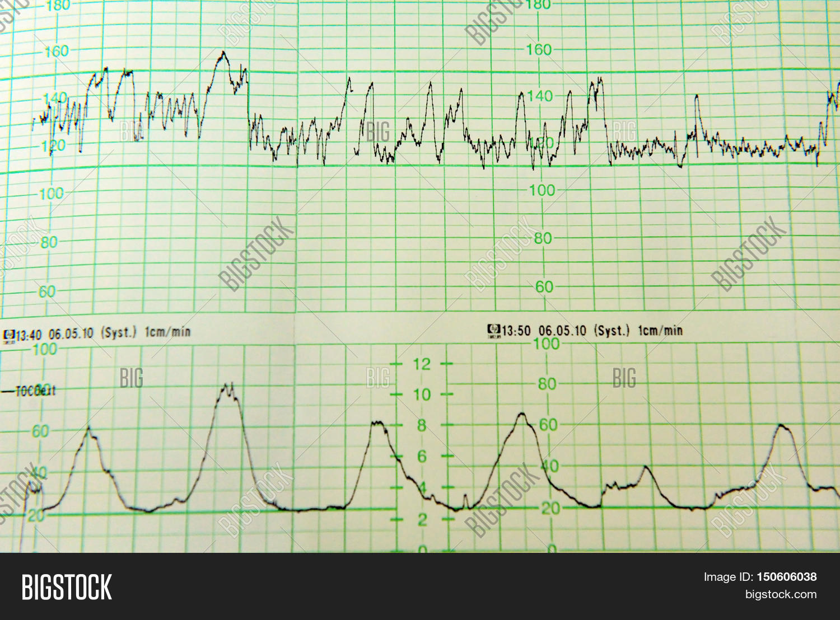
Task: Click 60 on the left TOCO scale
Action: tap(40, 431)
